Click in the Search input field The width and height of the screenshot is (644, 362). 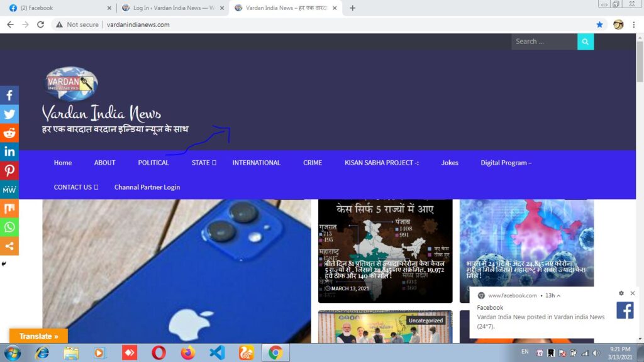[x=544, y=41]
